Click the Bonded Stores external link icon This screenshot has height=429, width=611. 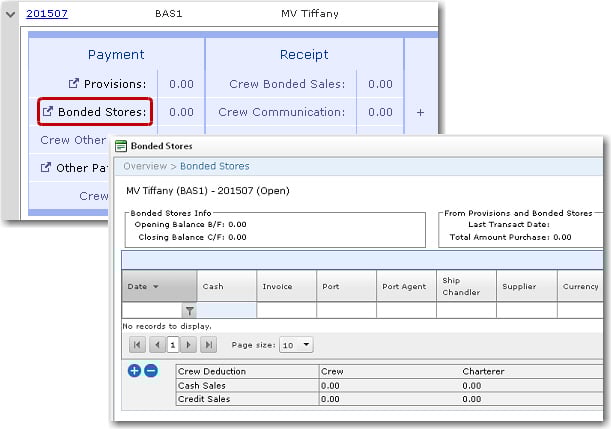pos(48,112)
